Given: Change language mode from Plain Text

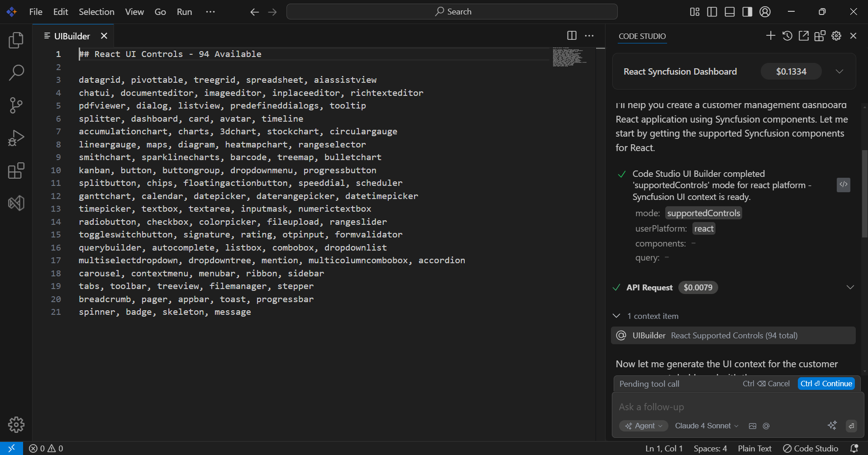Looking at the screenshot, I should click(754, 448).
